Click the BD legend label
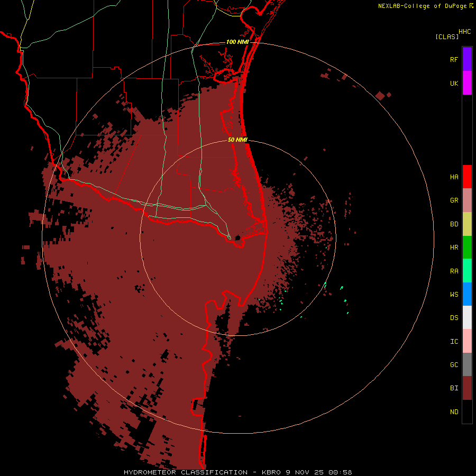The image size is (476, 476). (x=454, y=224)
